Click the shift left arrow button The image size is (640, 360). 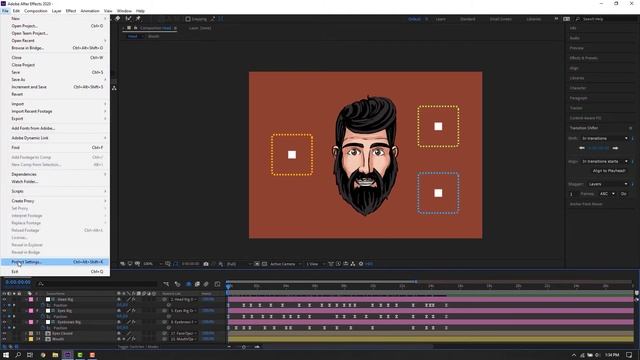582,148
